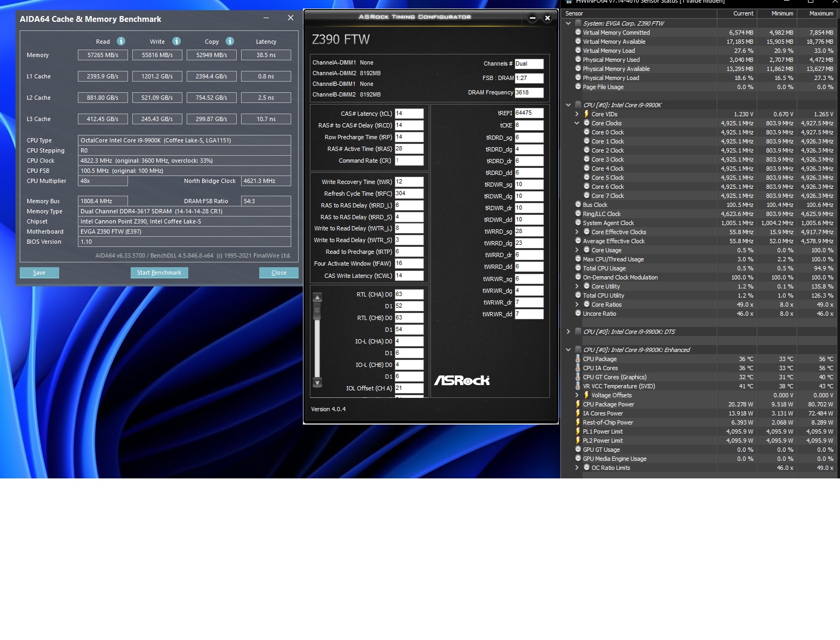Click the Bus Clock sensor icon

(x=578, y=205)
